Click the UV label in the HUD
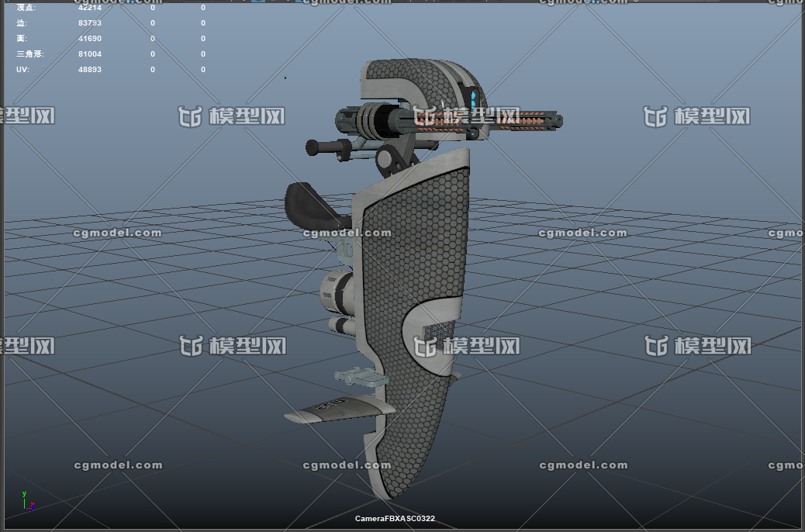Viewport: 805px width, 532px height. pyautogui.click(x=22, y=70)
